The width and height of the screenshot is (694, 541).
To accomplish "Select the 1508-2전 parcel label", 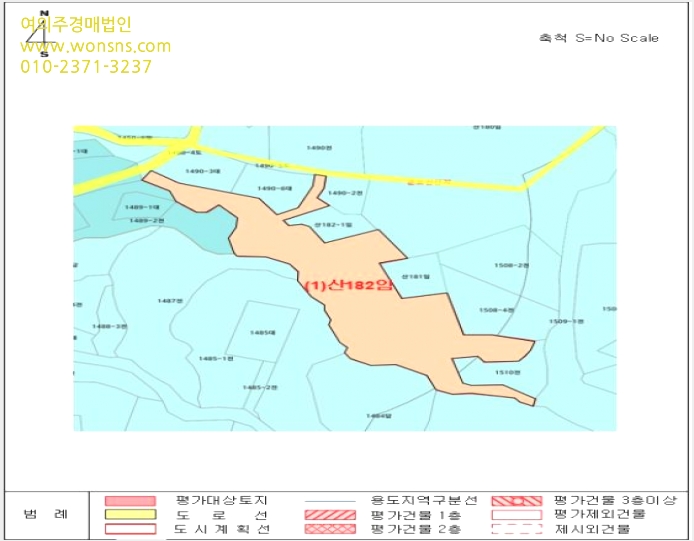I will pos(511,265).
